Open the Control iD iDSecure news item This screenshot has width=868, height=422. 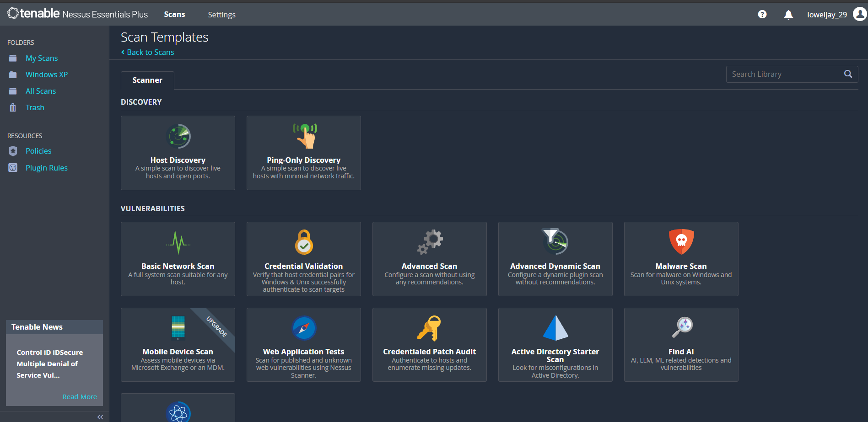50,364
